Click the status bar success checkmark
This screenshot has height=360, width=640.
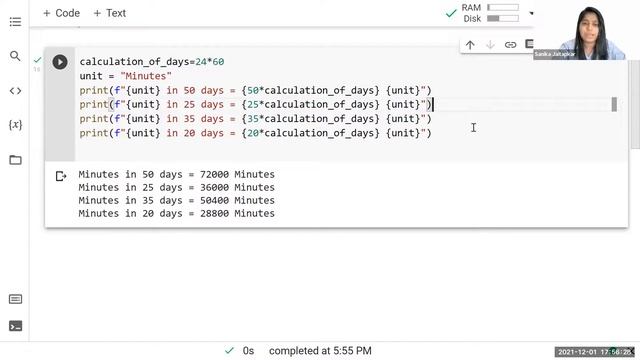tap(229, 350)
